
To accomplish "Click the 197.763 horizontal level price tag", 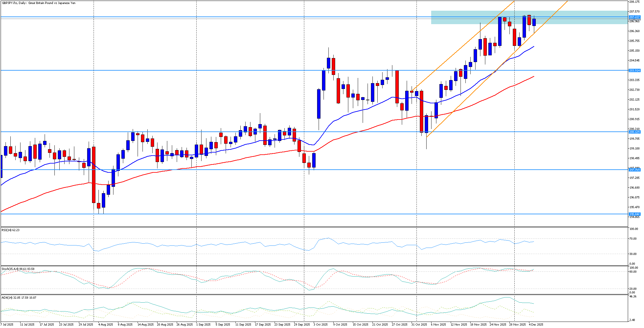I will [x=635, y=170].
